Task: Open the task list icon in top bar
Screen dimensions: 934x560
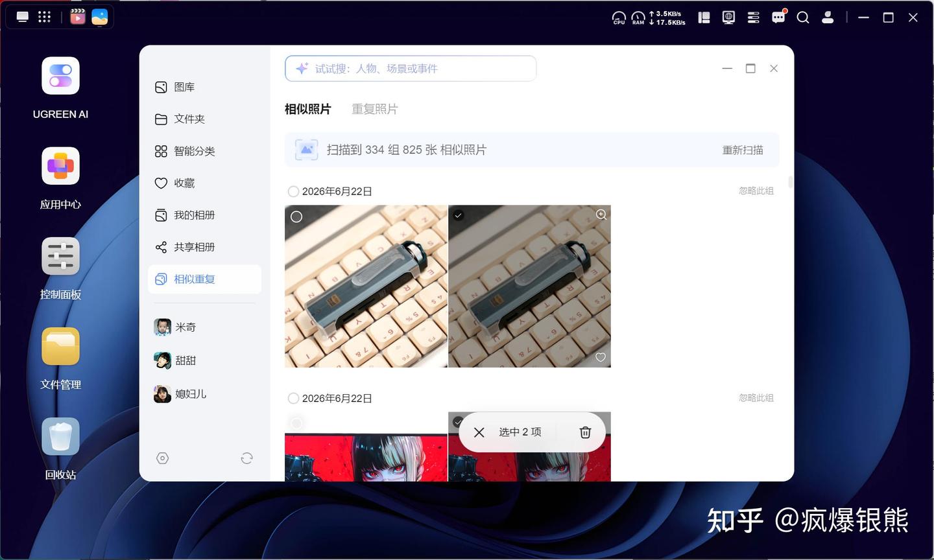Action: (753, 17)
